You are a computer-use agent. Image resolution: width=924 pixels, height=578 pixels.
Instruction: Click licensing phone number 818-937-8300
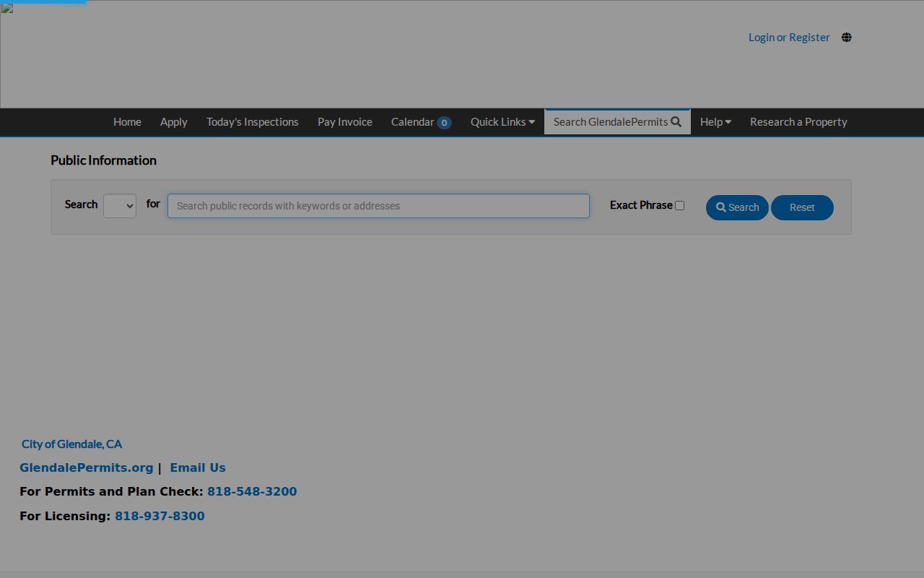pos(160,517)
